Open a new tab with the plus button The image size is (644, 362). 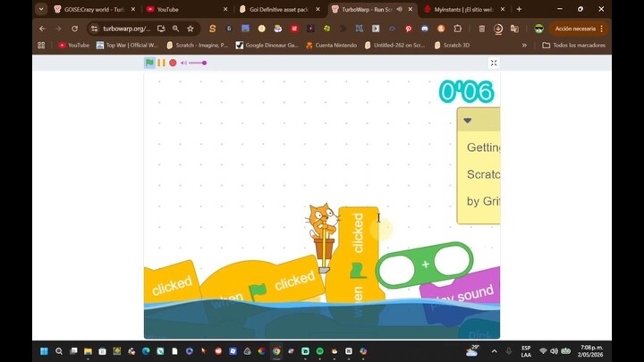point(519,9)
